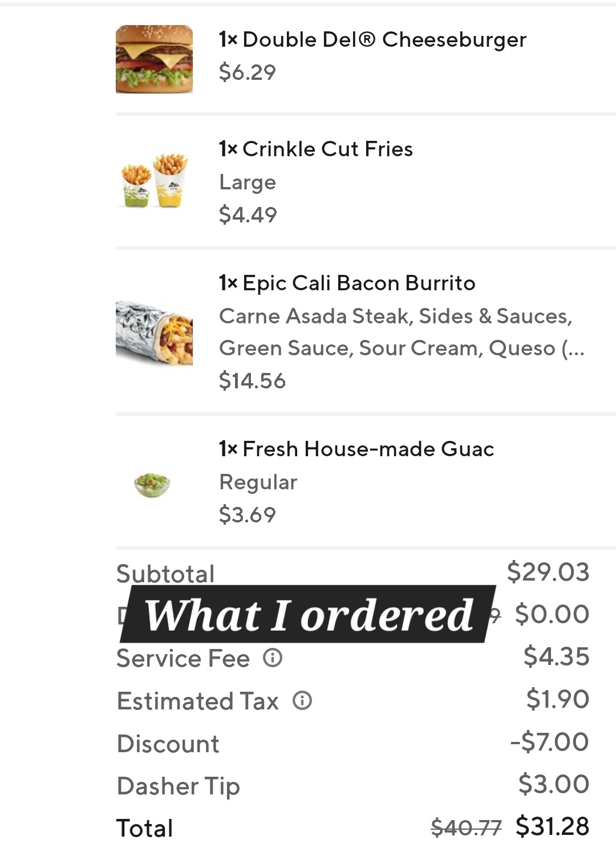Click the Service Fee info icon
The width and height of the screenshot is (616, 852).
point(273,658)
